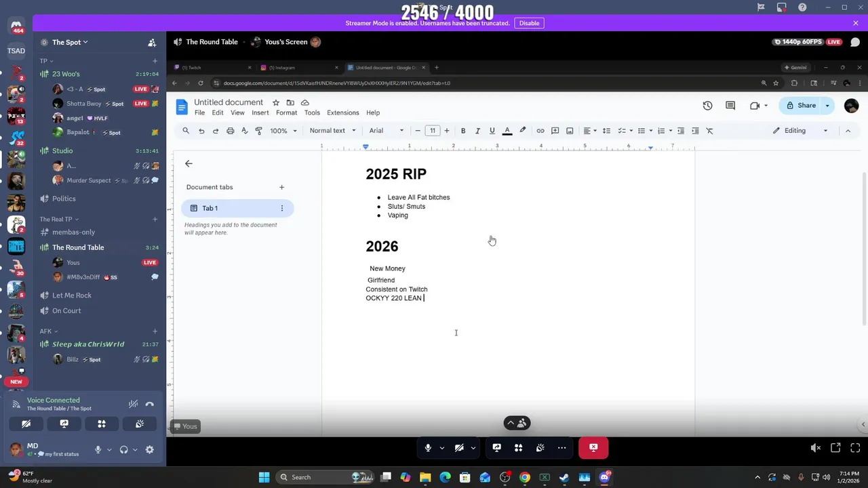Image resolution: width=868 pixels, height=488 pixels.
Task: Open the Studio voice channel
Action: [x=99, y=150]
